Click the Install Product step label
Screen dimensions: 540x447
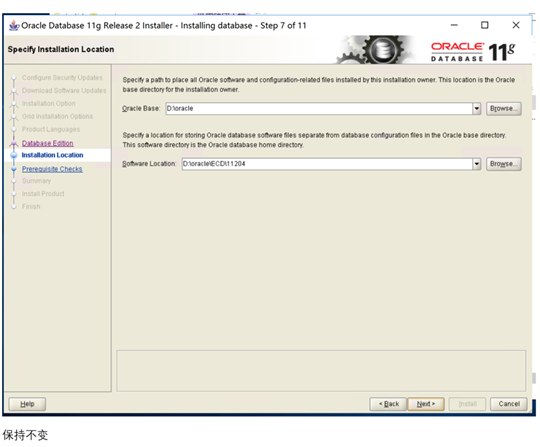(x=43, y=194)
